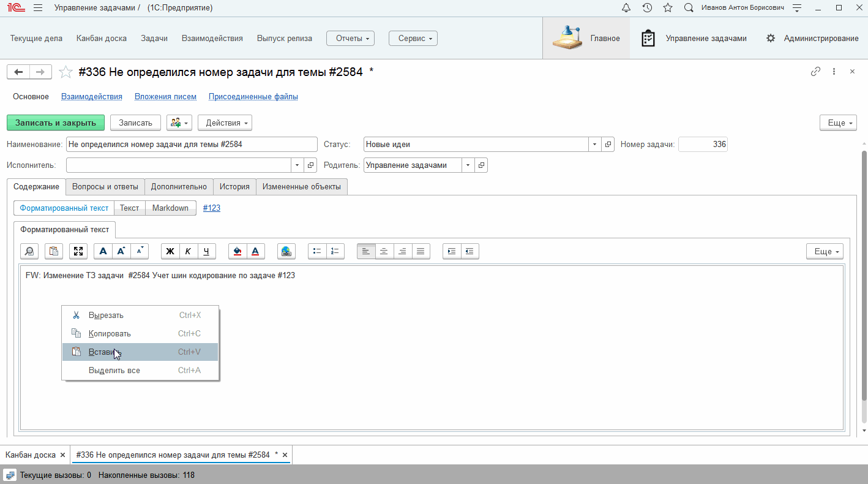Decrease paragraph indent
Viewport: 868px width, 484px height.
tap(470, 251)
